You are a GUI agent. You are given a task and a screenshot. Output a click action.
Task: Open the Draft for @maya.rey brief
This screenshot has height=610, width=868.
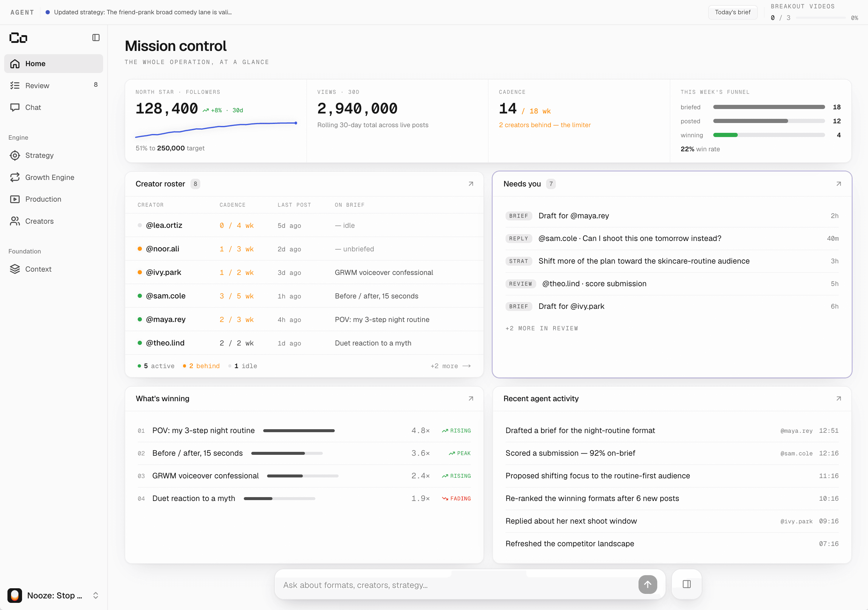coord(672,216)
